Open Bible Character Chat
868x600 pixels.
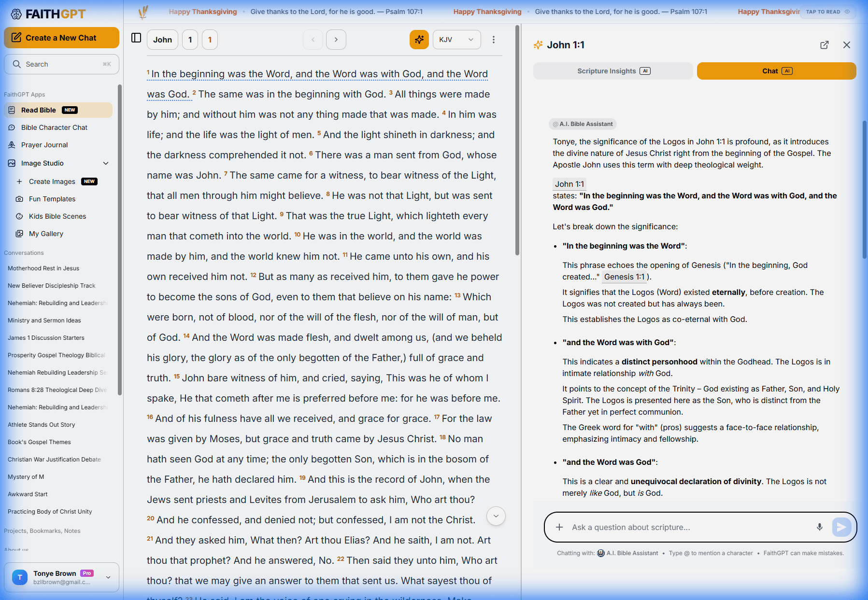(54, 127)
